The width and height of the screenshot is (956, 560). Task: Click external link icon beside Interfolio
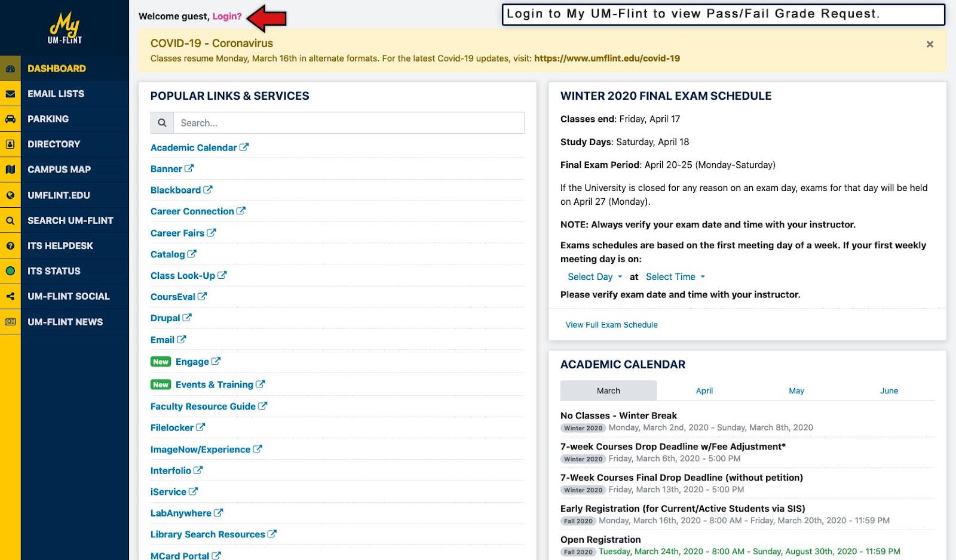pos(198,470)
